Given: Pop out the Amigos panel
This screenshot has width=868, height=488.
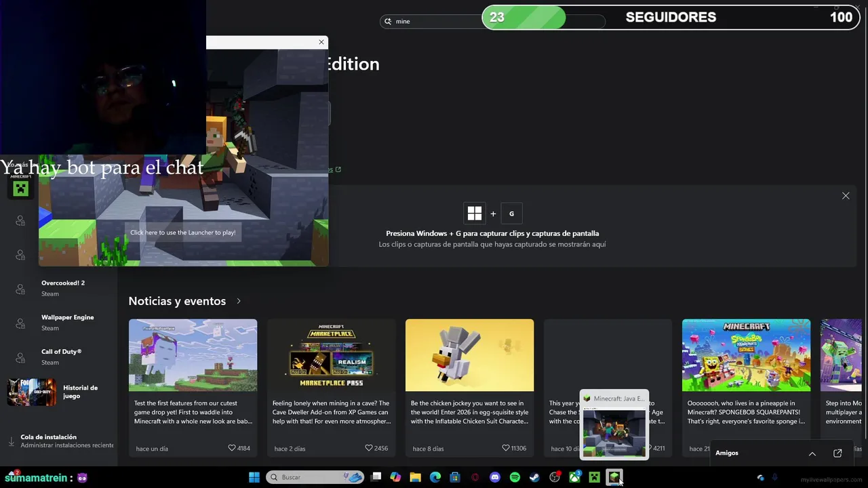Looking at the screenshot, I should tap(837, 453).
